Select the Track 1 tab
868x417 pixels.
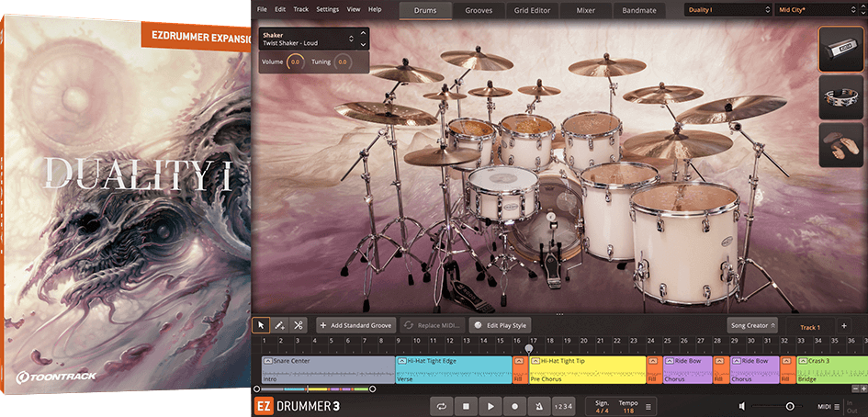(x=810, y=327)
